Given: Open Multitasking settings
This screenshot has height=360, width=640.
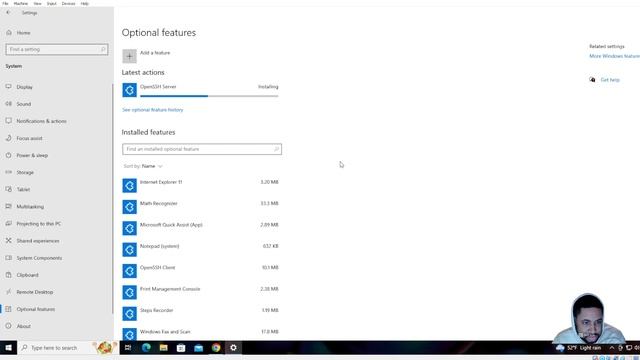Looking at the screenshot, I should point(30,207).
